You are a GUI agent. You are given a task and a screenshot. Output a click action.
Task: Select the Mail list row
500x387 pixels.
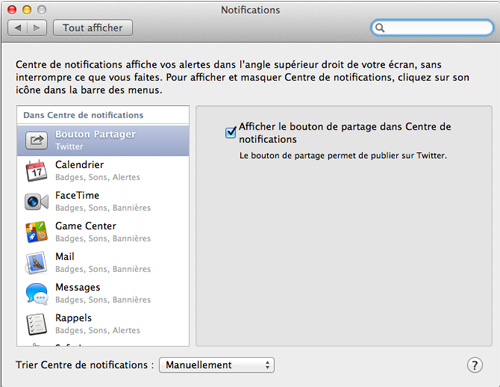(103, 263)
